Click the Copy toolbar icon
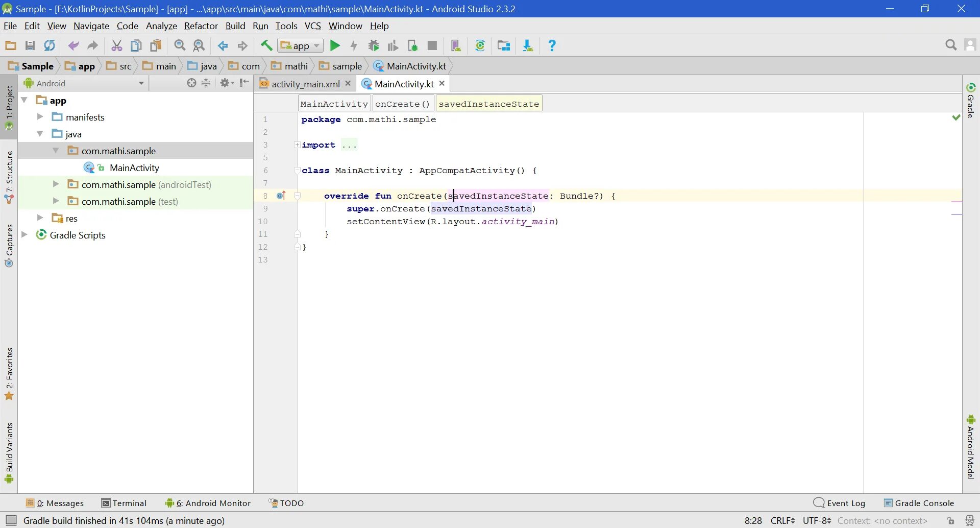Screen dimensions: 980x528 coord(136,46)
